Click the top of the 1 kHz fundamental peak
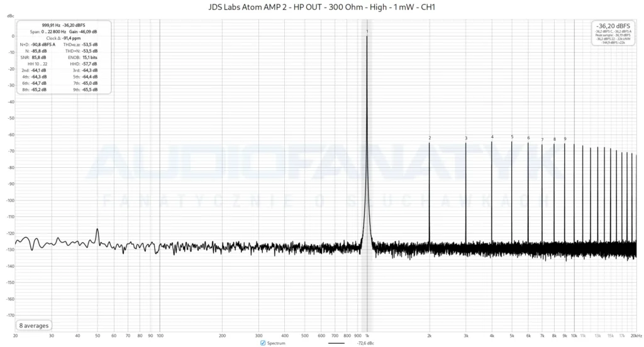This screenshot has height=347, width=644. tap(367, 37)
